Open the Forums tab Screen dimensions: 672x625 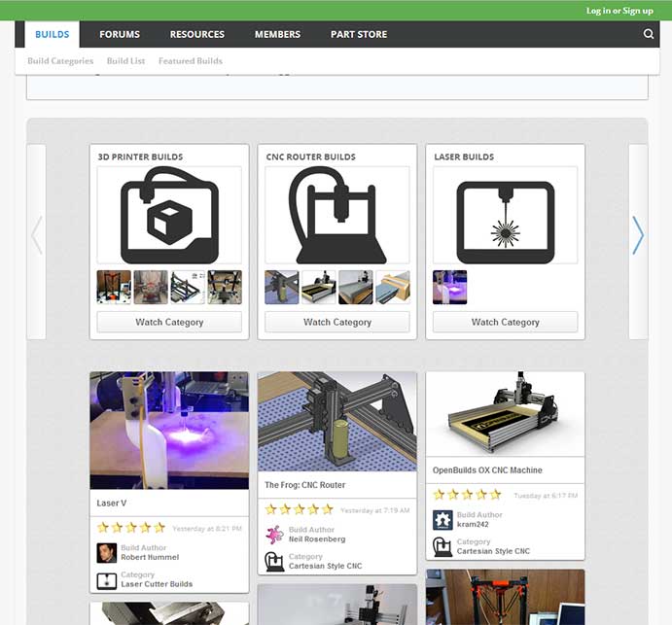pos(120,35)
